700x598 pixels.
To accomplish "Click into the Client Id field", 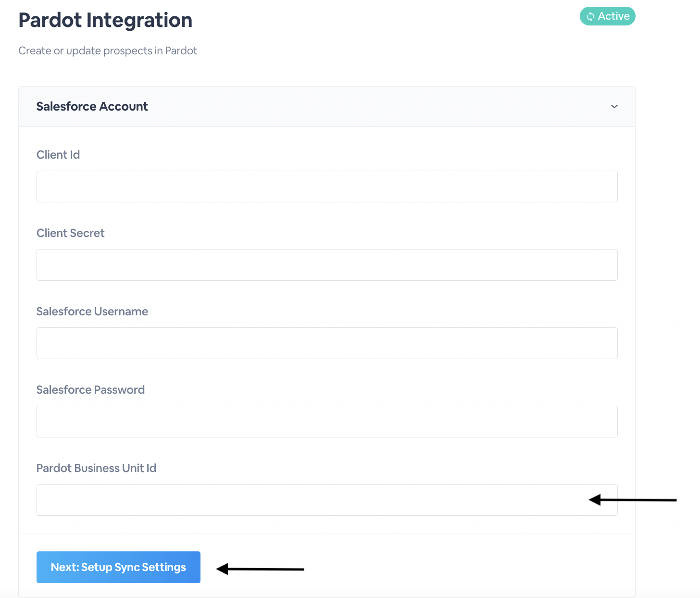I will (327, 187).
